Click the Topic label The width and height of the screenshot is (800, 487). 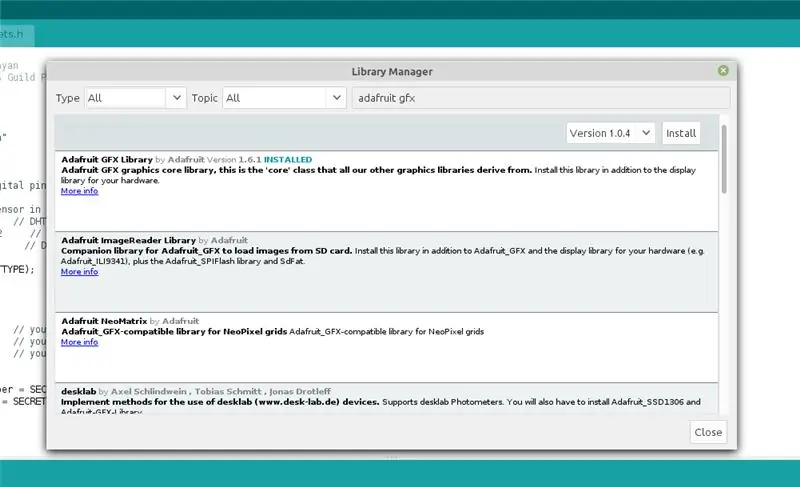205,98
